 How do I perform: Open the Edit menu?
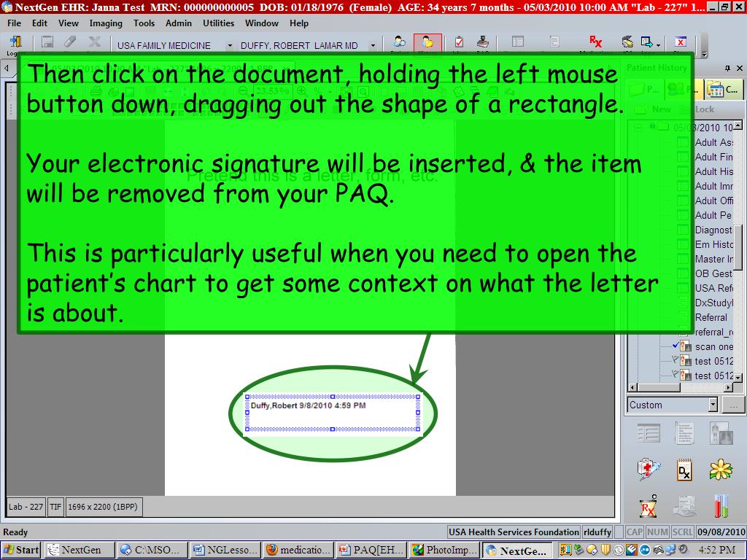click(39, 23)
